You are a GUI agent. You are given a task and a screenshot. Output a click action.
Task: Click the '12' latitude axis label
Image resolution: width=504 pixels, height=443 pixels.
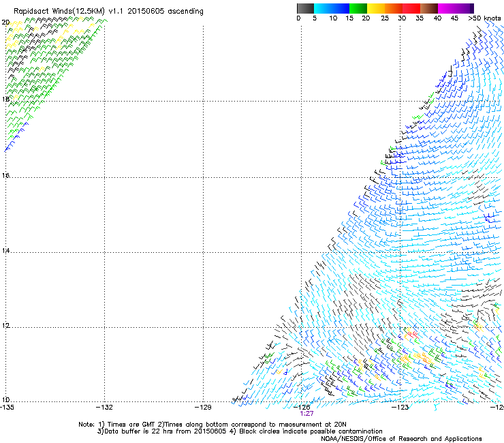point(5,326)
